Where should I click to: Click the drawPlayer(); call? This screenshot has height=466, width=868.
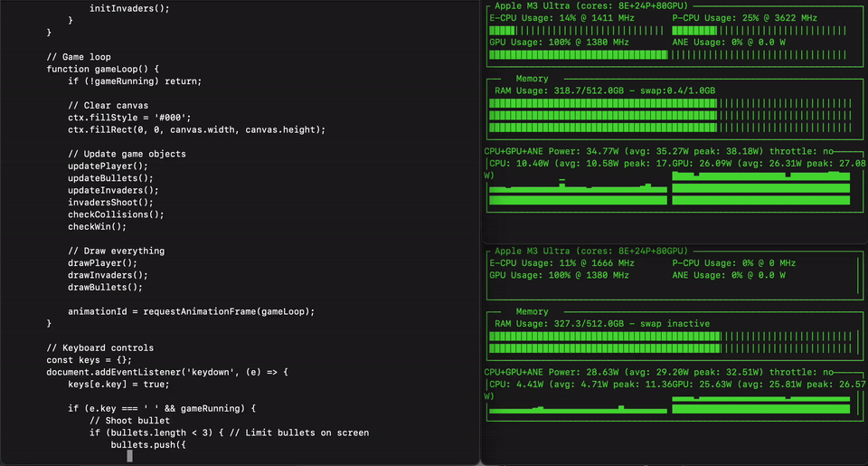(x=102, y=263)
